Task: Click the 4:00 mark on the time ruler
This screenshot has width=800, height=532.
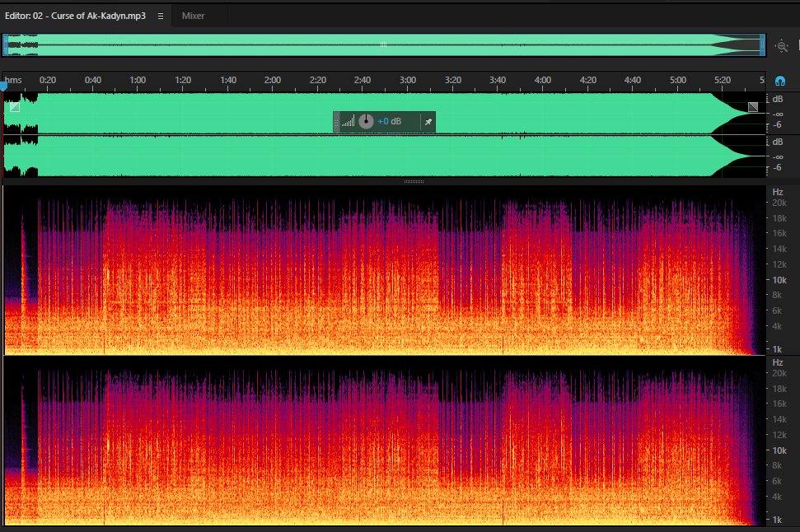Action: click(x=543, y=80)
